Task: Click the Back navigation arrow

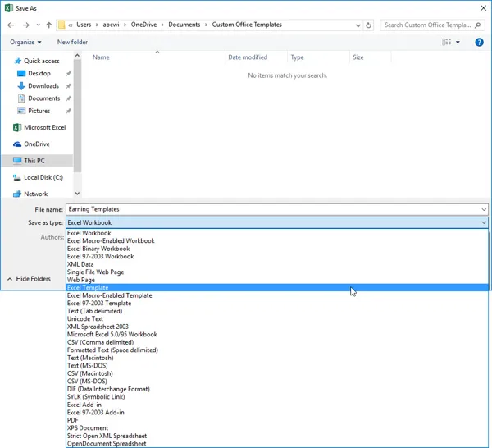Action: coord(11,25)
